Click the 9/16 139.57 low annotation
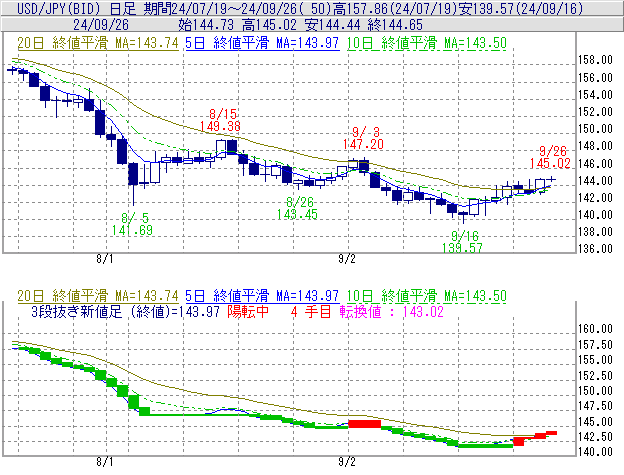This screenshot has height=475, width=624. 462,242
